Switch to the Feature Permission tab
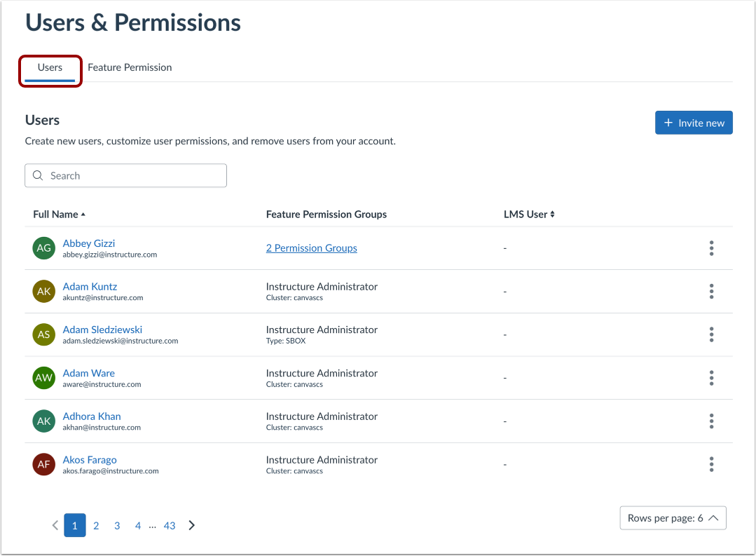Image resolution: width=756 pixels, height=556 pixels. tap(130, 67)
